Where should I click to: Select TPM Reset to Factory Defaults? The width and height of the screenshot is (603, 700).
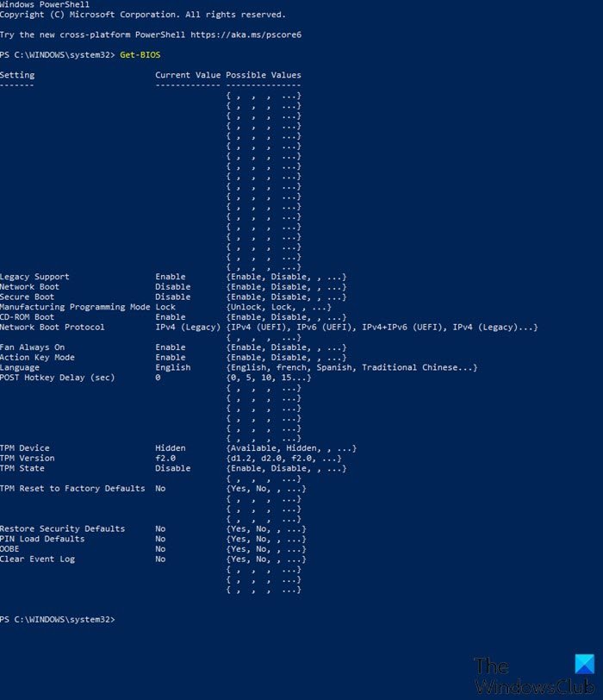[x=72, y=488]
